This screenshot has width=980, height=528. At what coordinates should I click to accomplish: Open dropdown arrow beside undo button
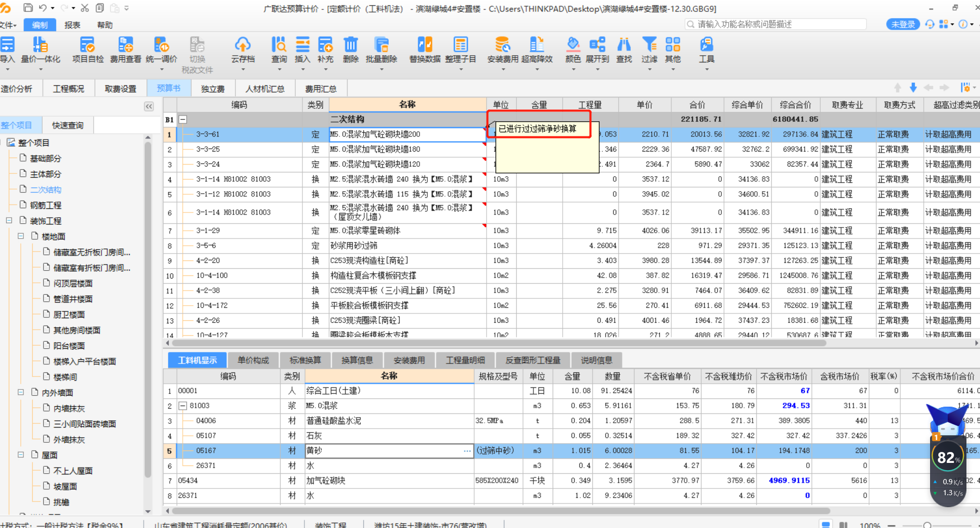[53, 8]
